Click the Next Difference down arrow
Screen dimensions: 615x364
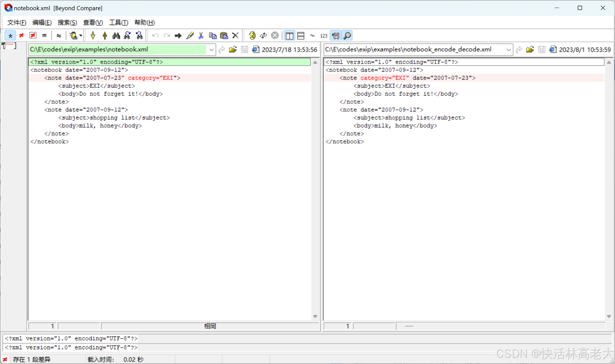pos(93,36)
